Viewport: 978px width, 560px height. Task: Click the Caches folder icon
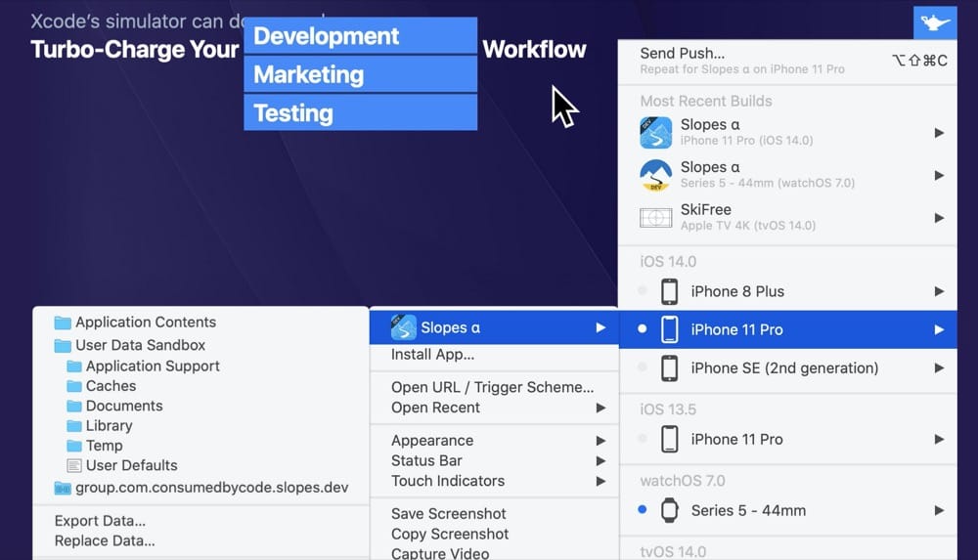point(74,386)
